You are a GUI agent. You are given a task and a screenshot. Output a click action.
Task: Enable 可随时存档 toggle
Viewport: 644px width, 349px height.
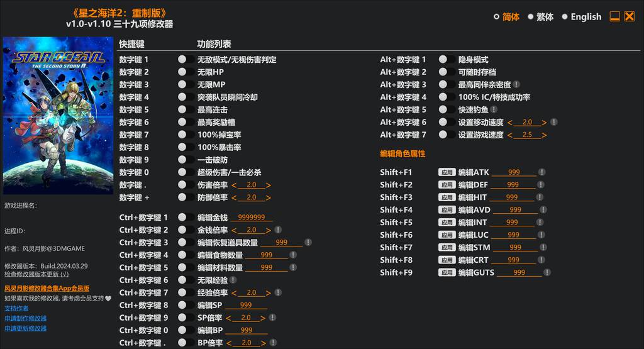[447, 72]
